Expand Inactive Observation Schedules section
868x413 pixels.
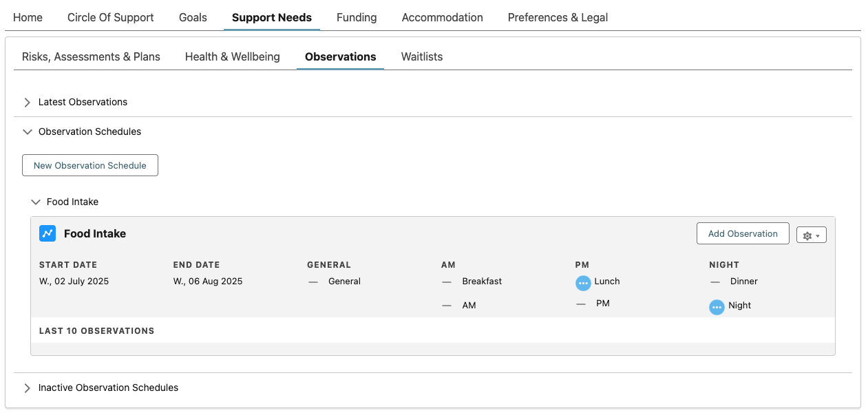click(x=28, y=388)
